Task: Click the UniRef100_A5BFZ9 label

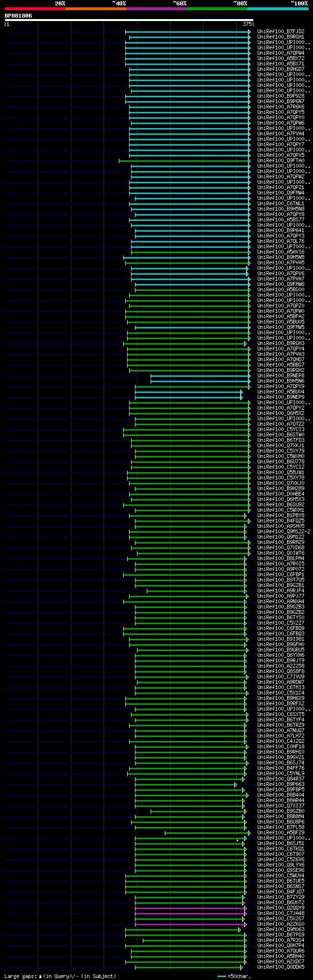Action: click(x=281, y=832)
